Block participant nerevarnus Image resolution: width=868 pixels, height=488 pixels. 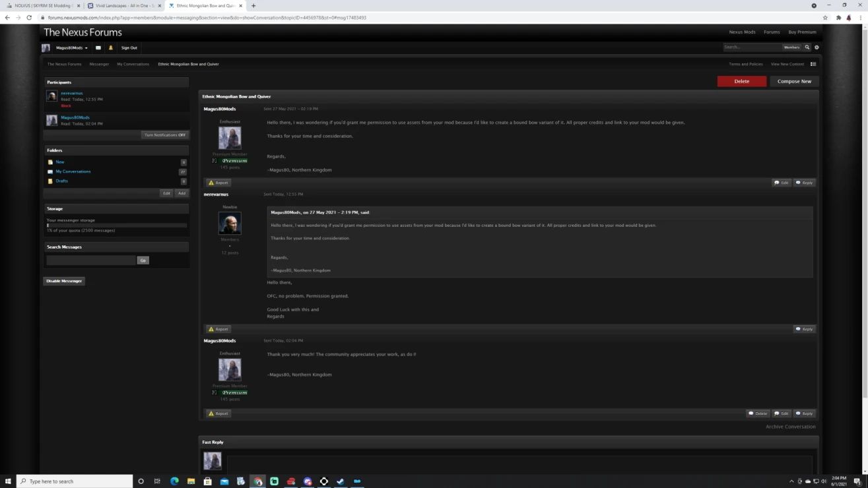point(65,106)
